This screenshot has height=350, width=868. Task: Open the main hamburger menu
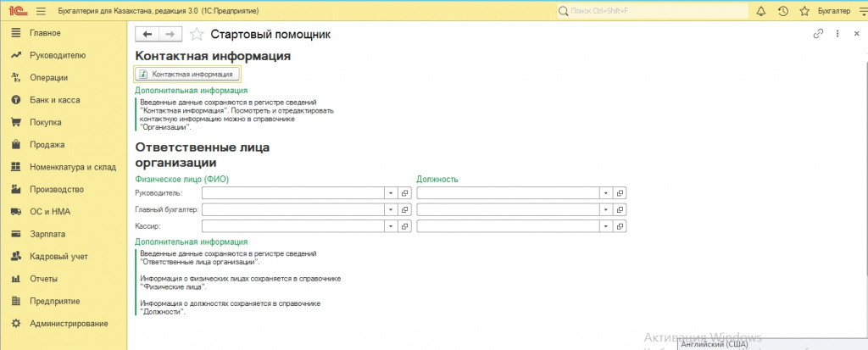41,11
